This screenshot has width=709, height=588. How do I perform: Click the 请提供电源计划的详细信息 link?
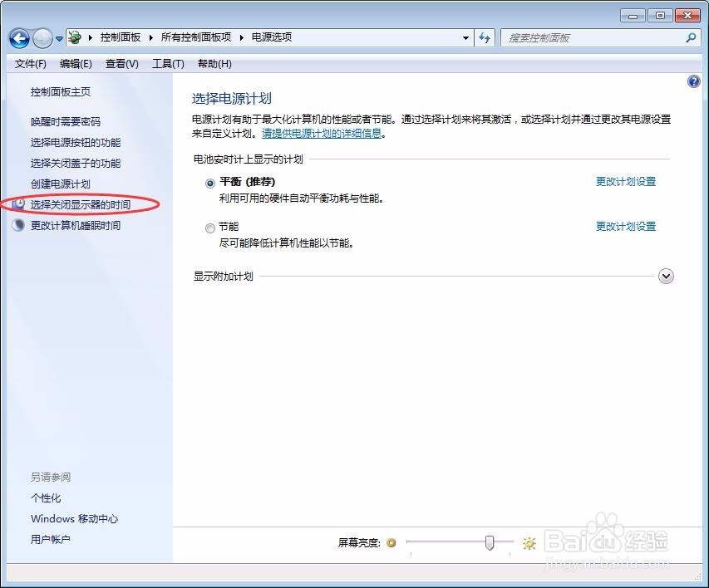click(322, 133)
